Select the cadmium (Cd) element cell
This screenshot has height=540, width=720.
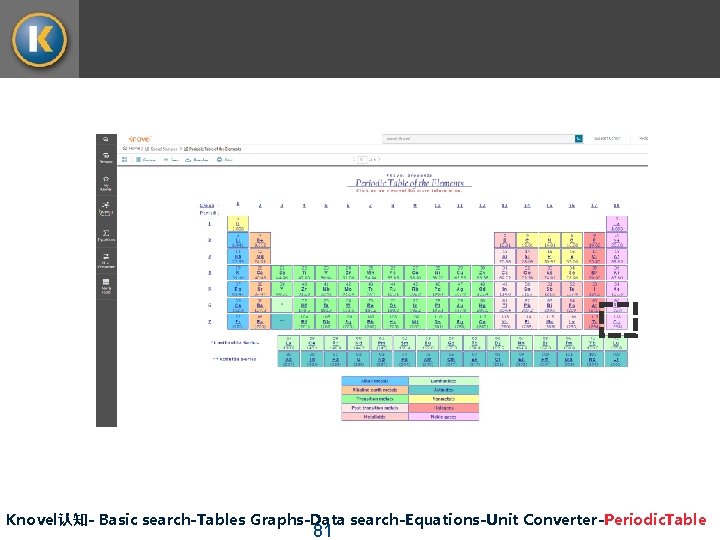click(482, 289)
